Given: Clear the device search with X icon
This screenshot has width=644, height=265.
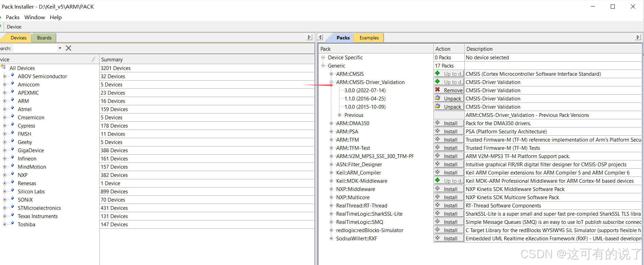Looking at the screenshot, I should coord(69,48).
